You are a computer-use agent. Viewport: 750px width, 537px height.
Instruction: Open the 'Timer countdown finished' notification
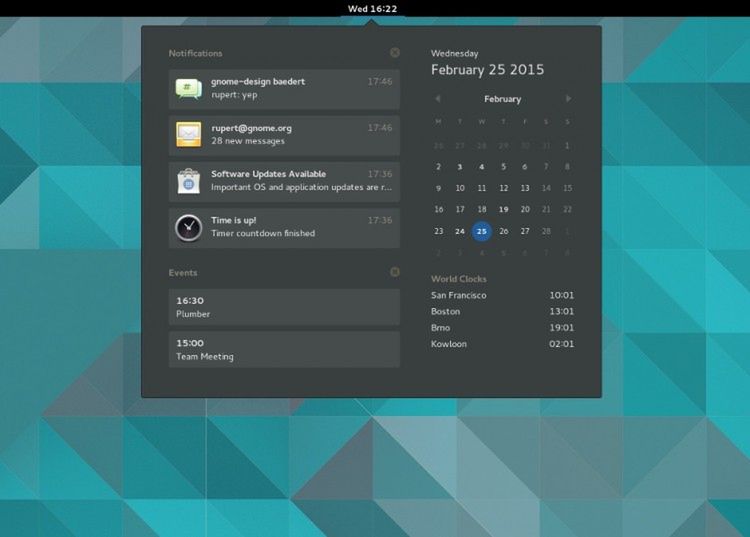coord(284,228)
